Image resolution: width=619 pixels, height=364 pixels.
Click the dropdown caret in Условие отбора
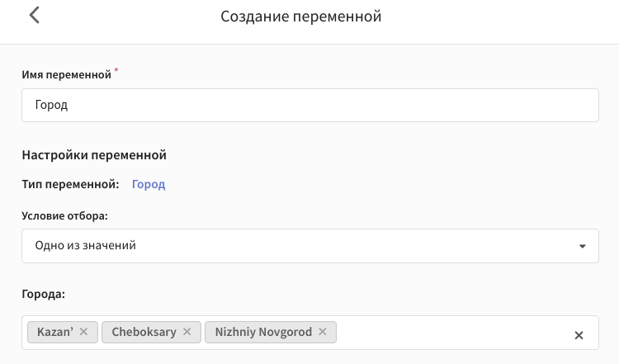[583, 246]
